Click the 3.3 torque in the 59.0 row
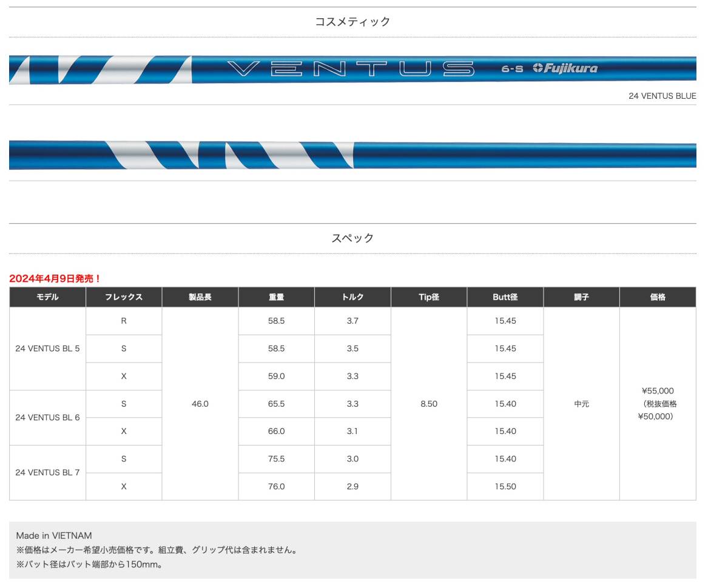Image resolution: width=728 pixels, height=585 pixels. tap(352, 376)
